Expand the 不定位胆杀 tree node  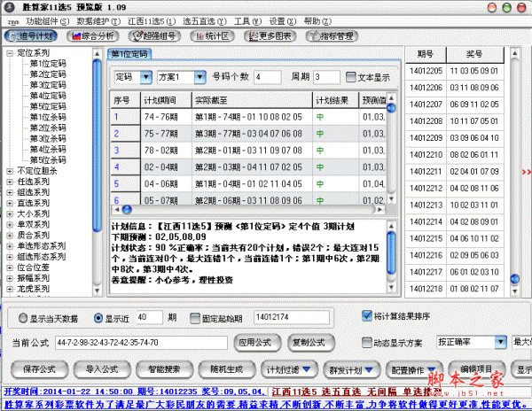point(10,171)
